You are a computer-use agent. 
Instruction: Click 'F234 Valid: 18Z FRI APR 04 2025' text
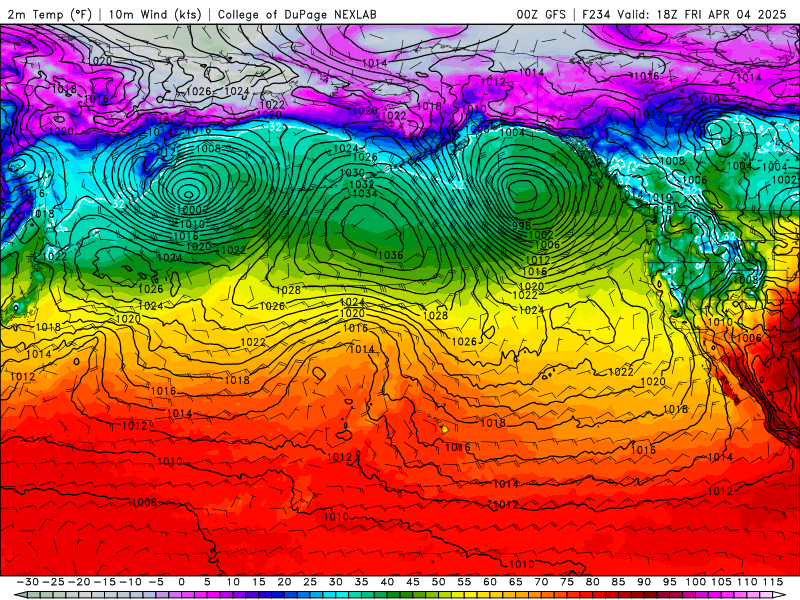684,14
